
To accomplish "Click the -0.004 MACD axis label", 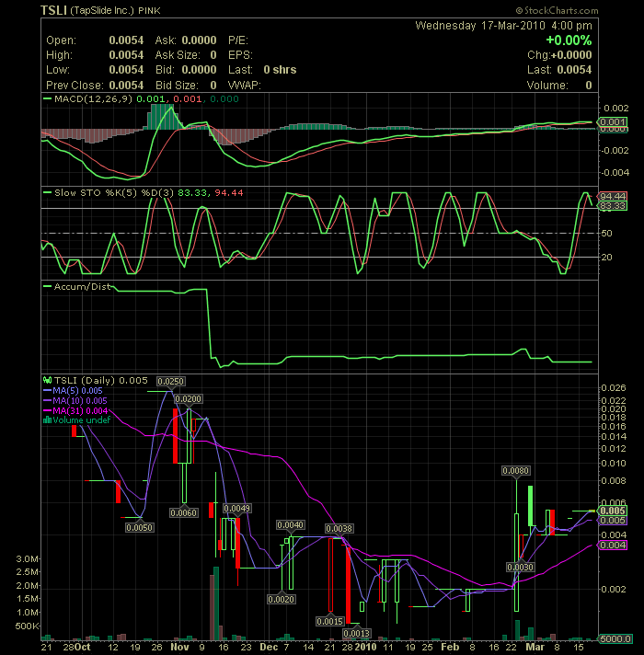I will coord(615,173).
